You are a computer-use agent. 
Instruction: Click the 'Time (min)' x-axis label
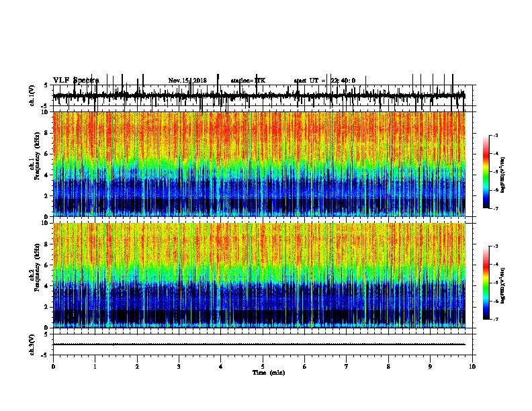pos(269,373)
